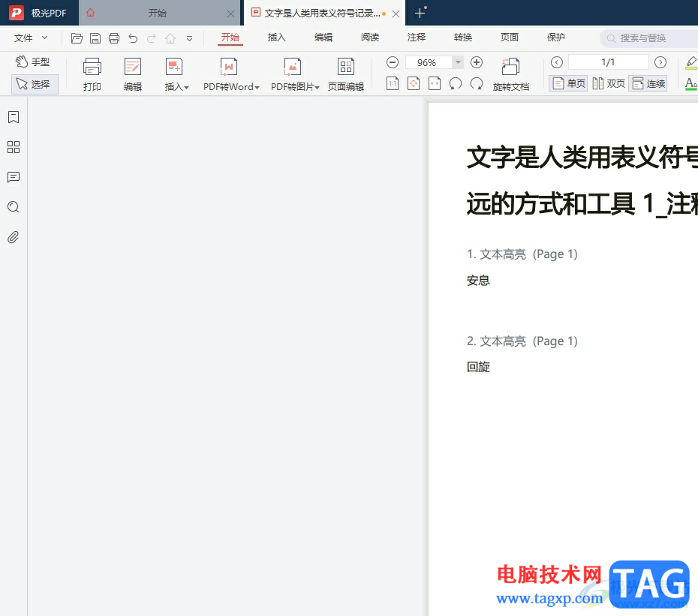
Task: Enable 单页 single page view
Action: [x=568, y=83]
